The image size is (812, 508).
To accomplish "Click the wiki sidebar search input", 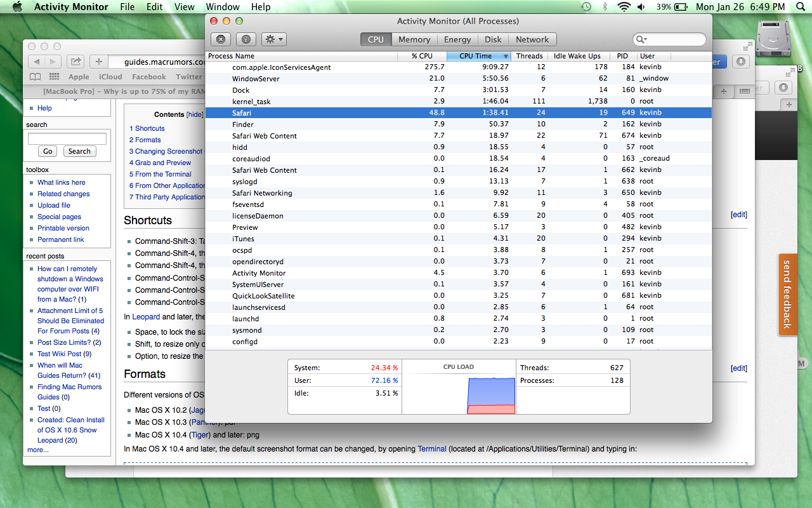I will tap(67, 138).
